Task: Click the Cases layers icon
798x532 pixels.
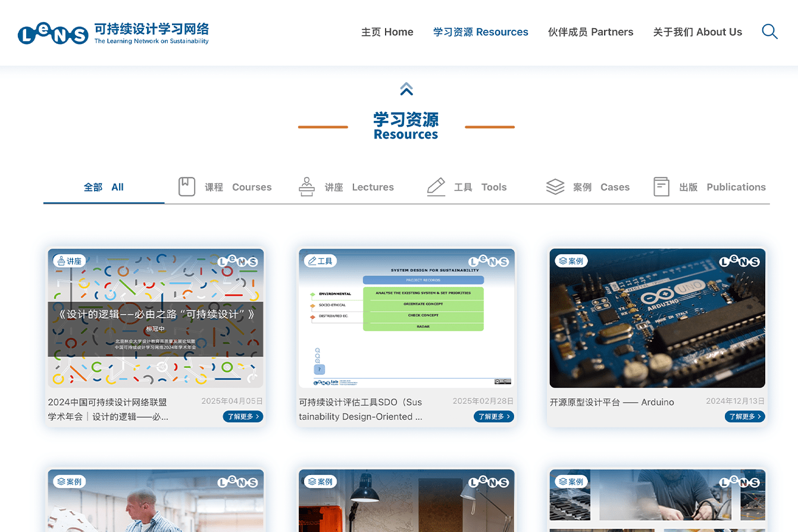Action: pos(555,187)
